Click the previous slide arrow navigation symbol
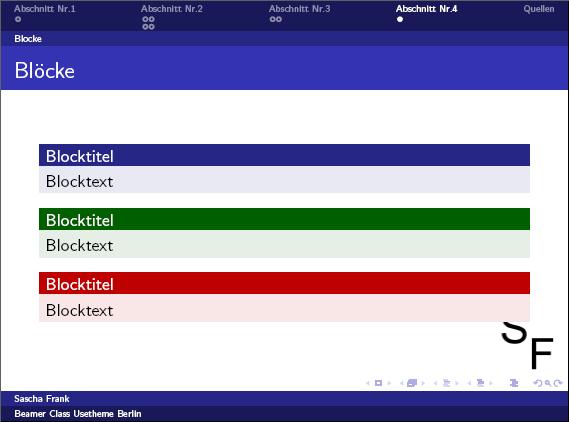The height and width of the screenshot is (422, 569). (x=368, y=383)
